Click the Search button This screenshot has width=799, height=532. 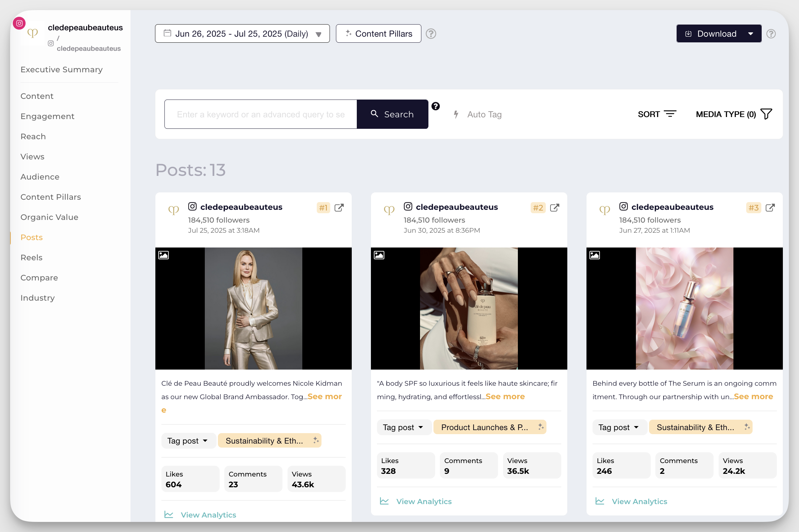tap(392, 114)
